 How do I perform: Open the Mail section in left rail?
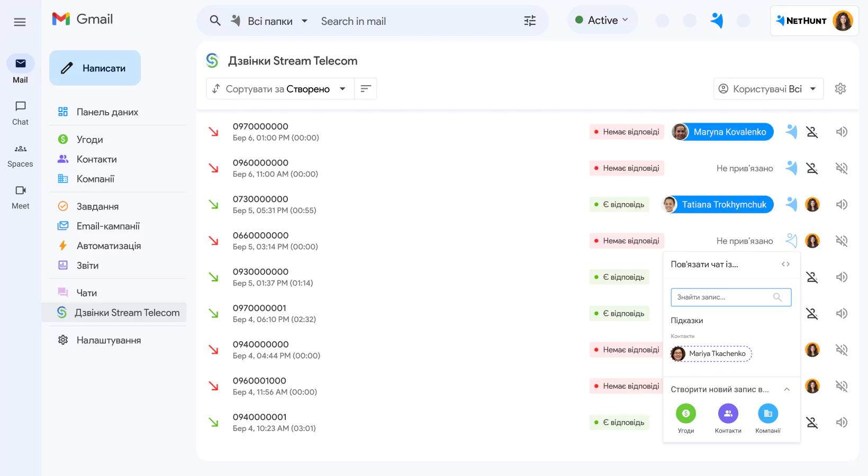pyautogui.click(x=21, y=69)
